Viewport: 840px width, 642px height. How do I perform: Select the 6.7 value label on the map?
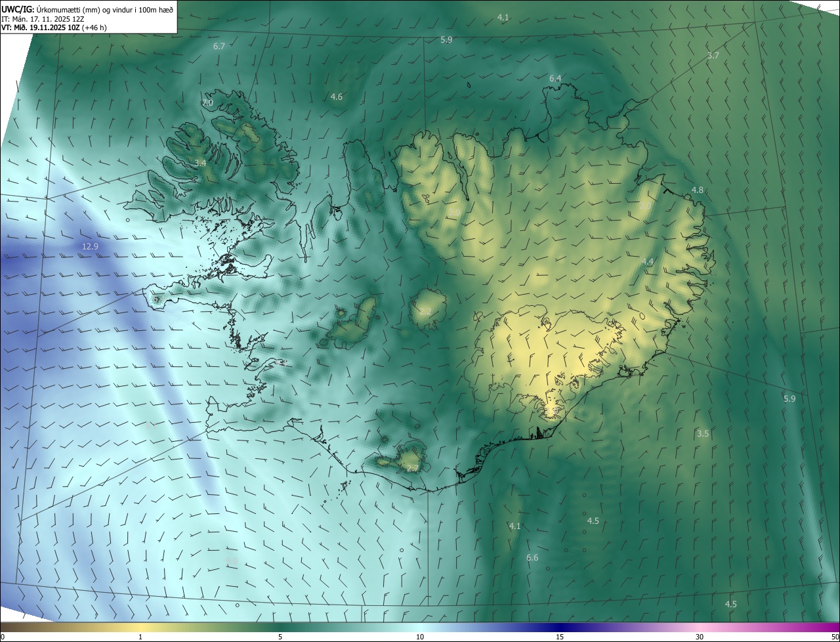click(x=219, y=47)
